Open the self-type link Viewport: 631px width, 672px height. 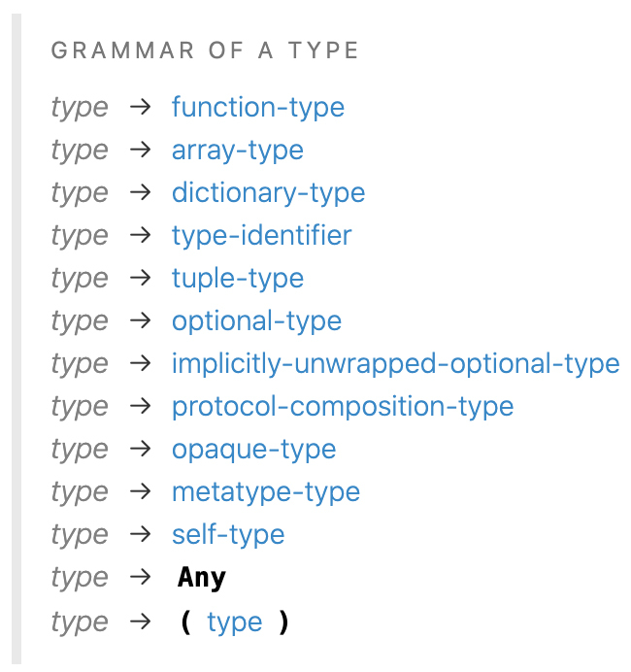point(228,535)
